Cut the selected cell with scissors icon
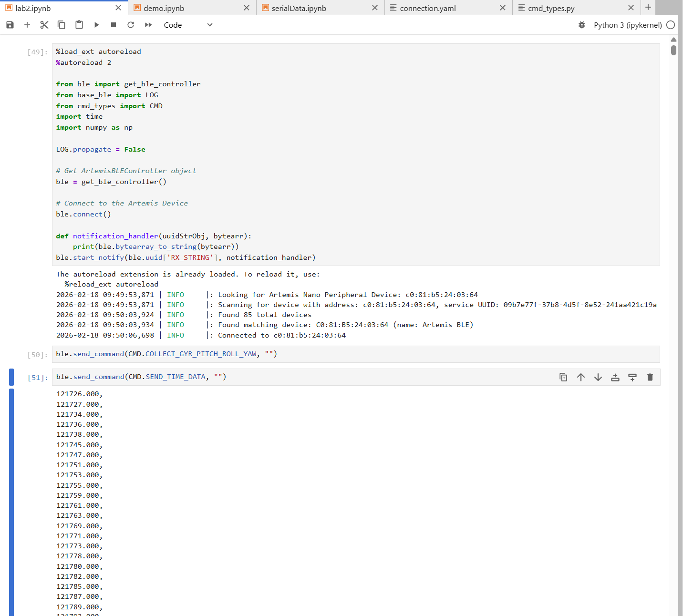Viewport: 683px width, 616px height. (x=44, y=25)
